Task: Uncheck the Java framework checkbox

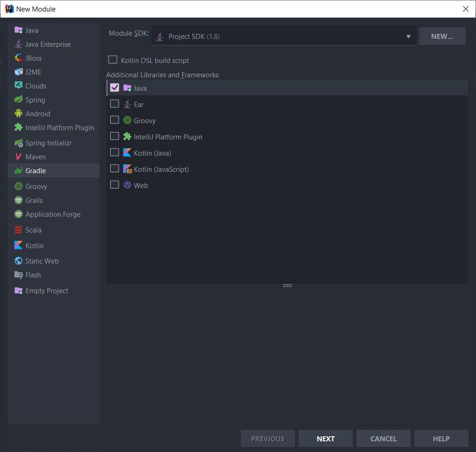Action: coord(114,88)
